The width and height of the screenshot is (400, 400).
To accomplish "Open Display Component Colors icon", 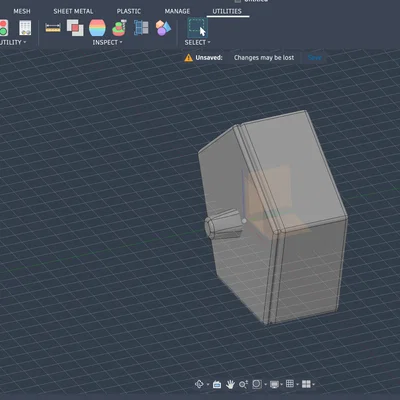I will [x=163, y=28].
